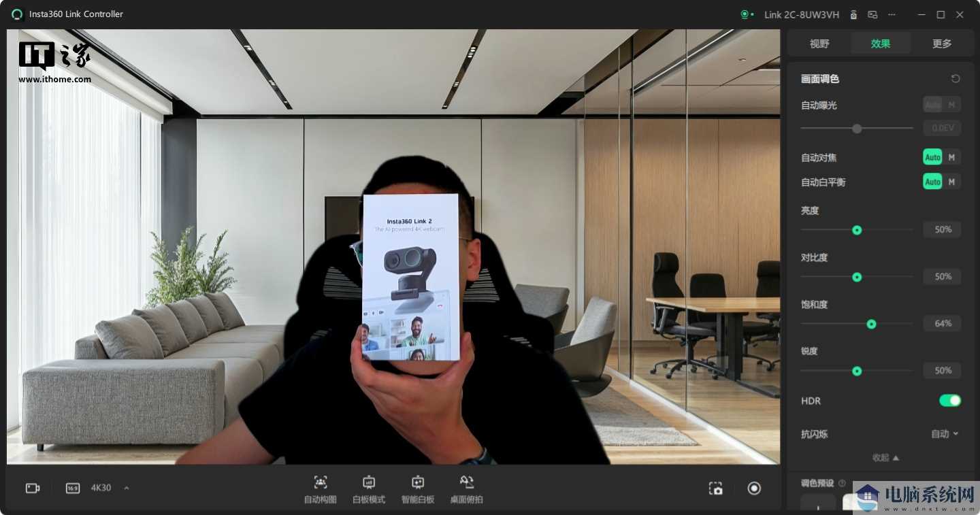Click the green webcam status icon
The height and width of the screenshot is (515, 980).
[x=745, y=14]
